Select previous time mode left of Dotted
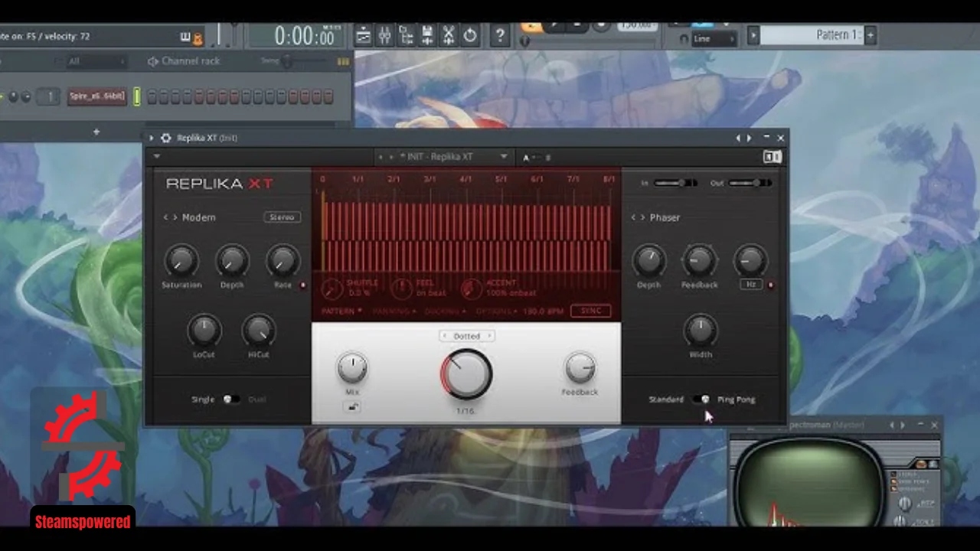Viewport: 980px width, 551px height. click(444, 336)
